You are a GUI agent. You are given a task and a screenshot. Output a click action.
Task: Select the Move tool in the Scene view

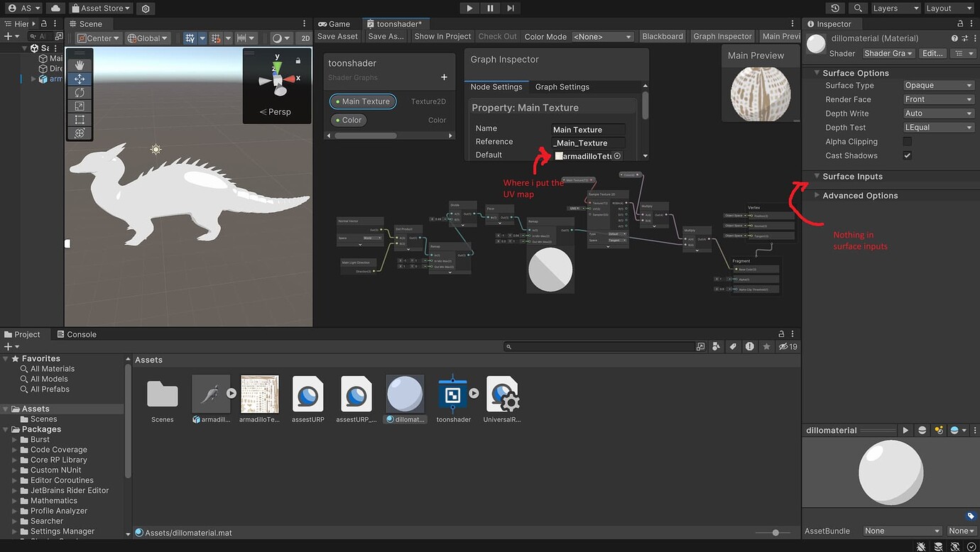[80, 79]
